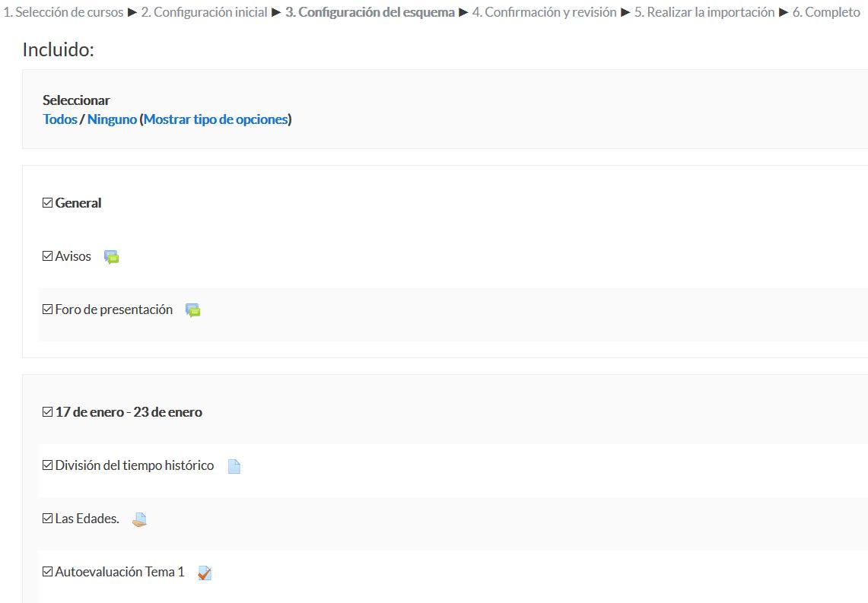The image size is (868, 603).
Task: Select all items with the Todos link
Action: [60, 119]
